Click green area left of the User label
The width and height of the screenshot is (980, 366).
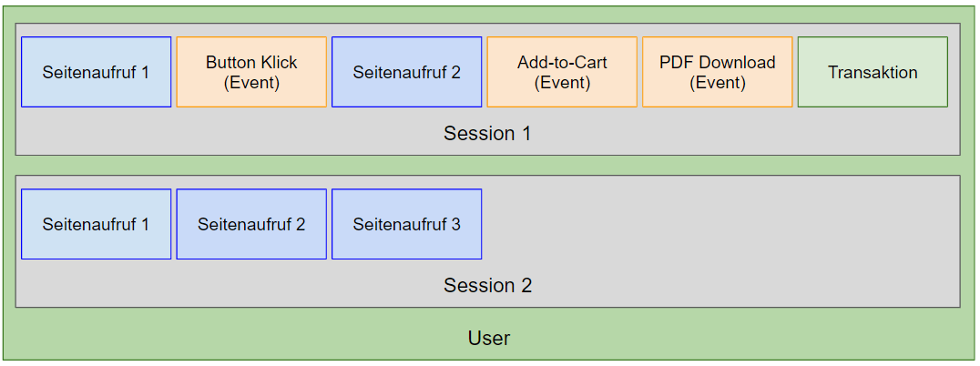pyautogui.click(x=228, y=339)
